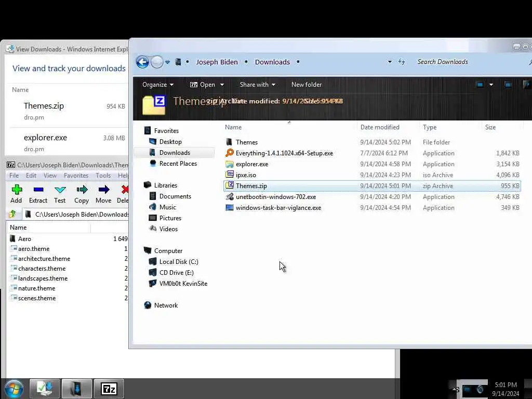Click the Open button with 7z icon
The image size is (532, 399).
click(203, 85)
